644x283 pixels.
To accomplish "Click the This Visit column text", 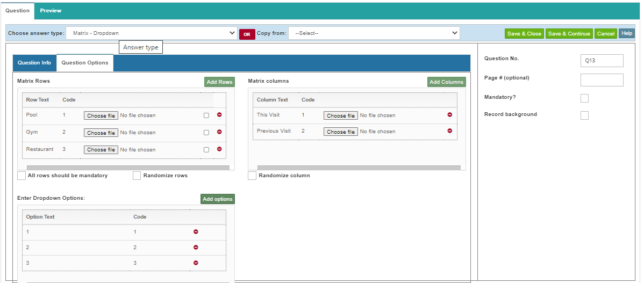I will [268, 115].
